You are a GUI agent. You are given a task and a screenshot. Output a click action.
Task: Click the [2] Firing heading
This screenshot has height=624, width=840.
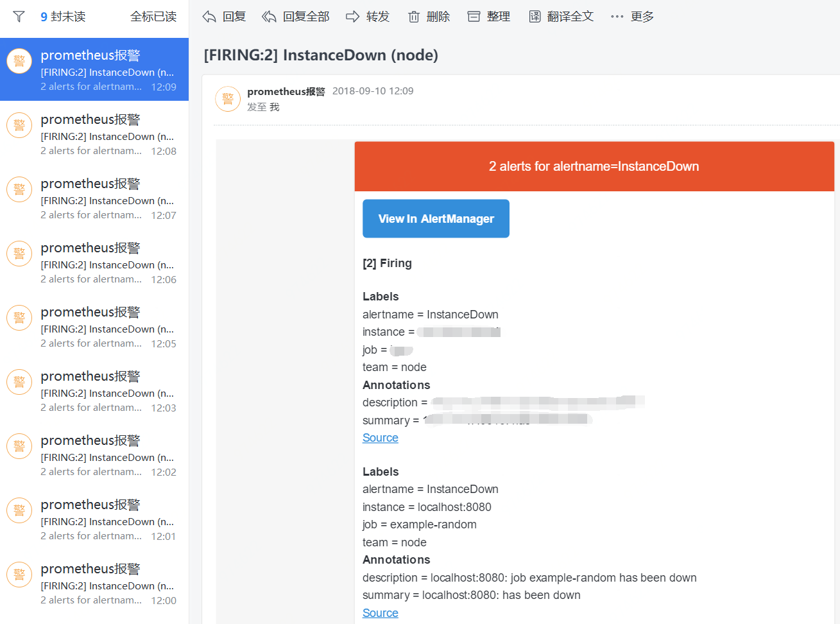[x=387, y=263]
